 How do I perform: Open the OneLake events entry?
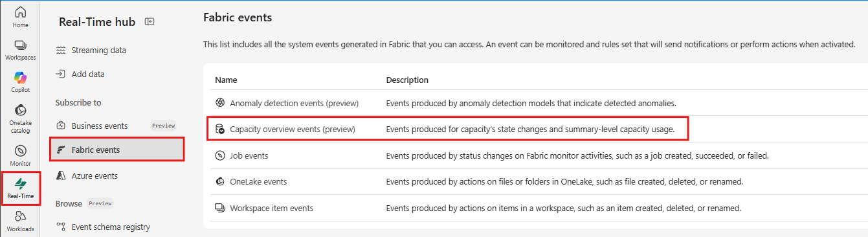click(258, 182)
